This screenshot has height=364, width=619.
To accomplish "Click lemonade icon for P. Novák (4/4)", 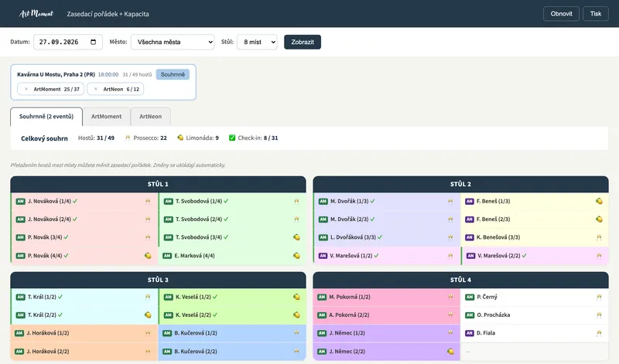I will 148,256.
